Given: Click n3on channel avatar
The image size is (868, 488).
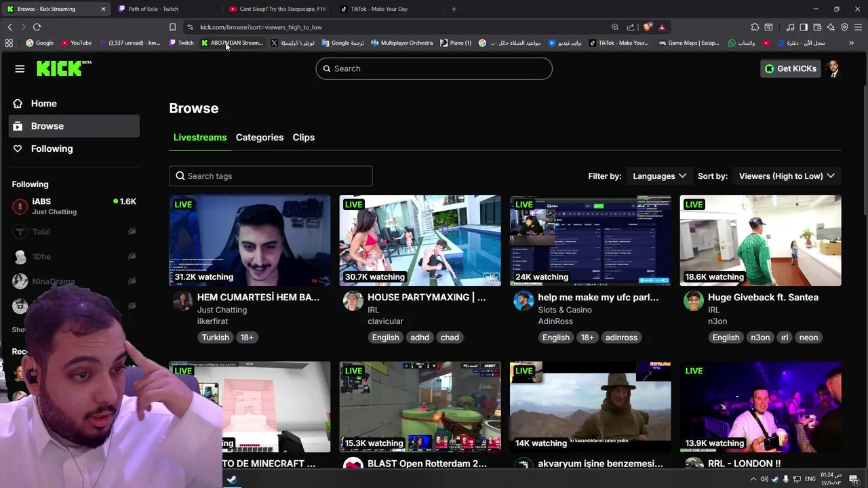Looking at the screenshot, I should tap(693, 301).
